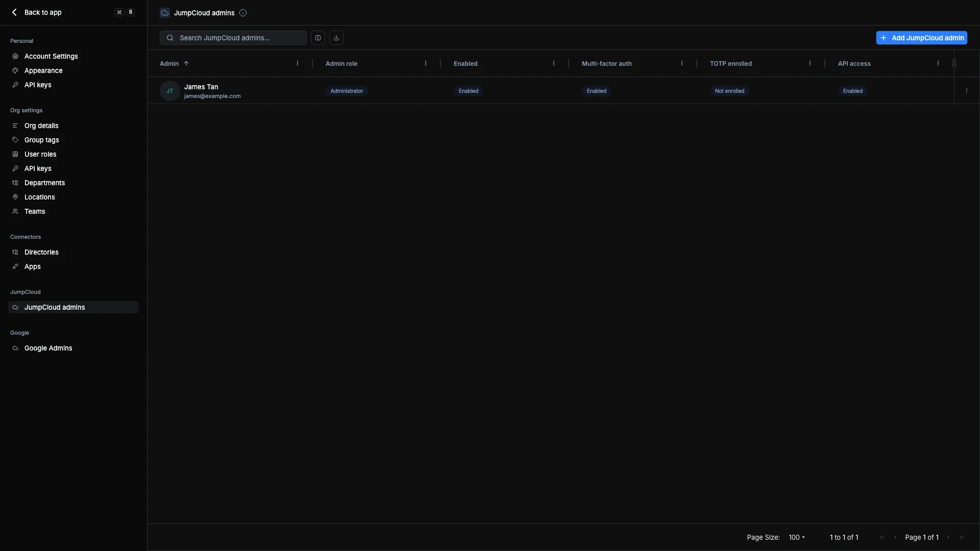Click the Back to app arrow
The width and height of the screenshot is (980, 551).
14,12
